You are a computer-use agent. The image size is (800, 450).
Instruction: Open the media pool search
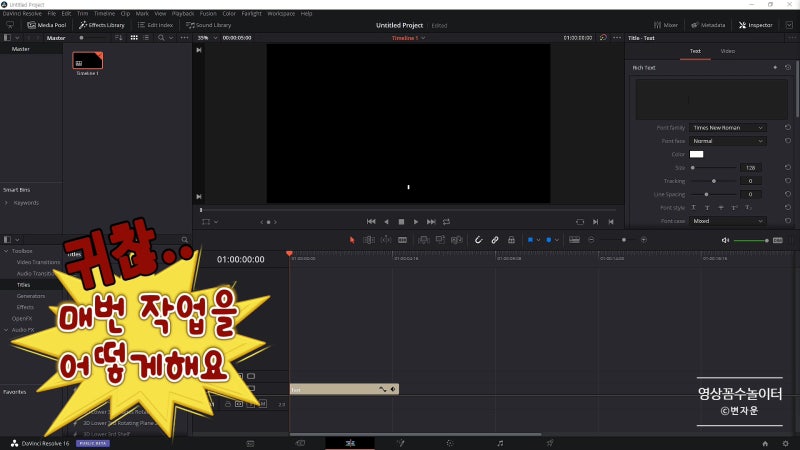click(161, 38)
